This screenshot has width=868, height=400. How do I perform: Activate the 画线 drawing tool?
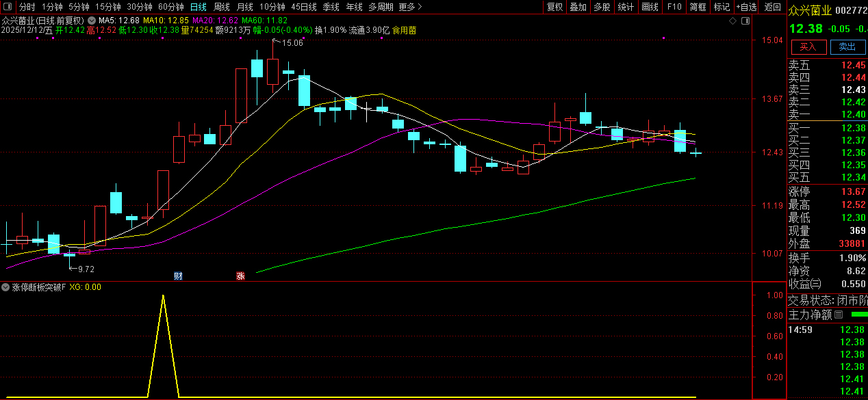pyautogui.click(x=650, y=7)
